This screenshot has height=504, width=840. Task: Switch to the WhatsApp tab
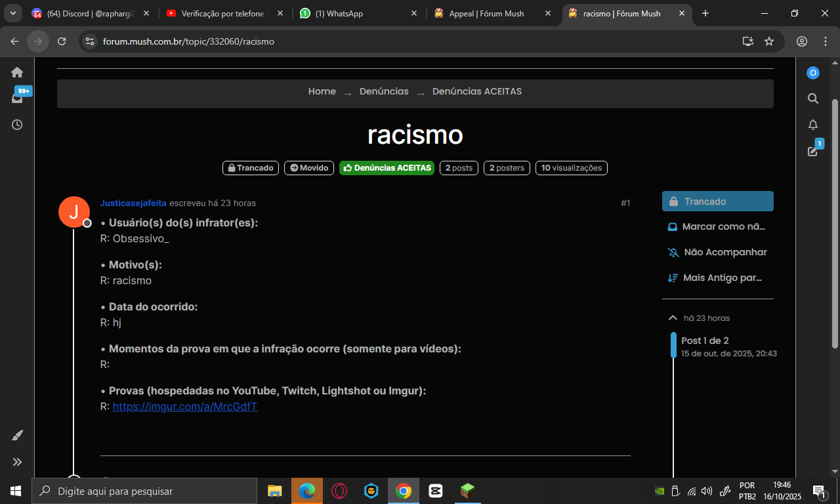[x=358, y=14]
